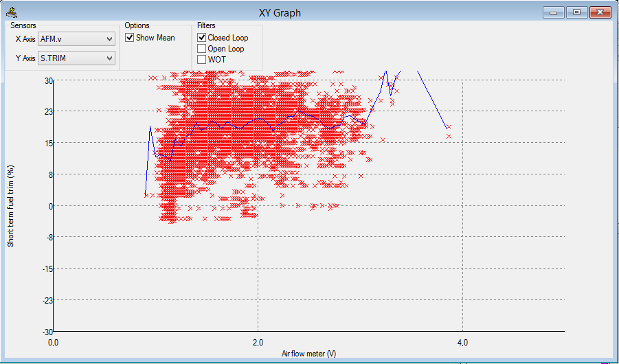The width and height of the screenshot is (619, 364).
Task: Click the application icon in the title bar
Action: (x=12, y=12)
